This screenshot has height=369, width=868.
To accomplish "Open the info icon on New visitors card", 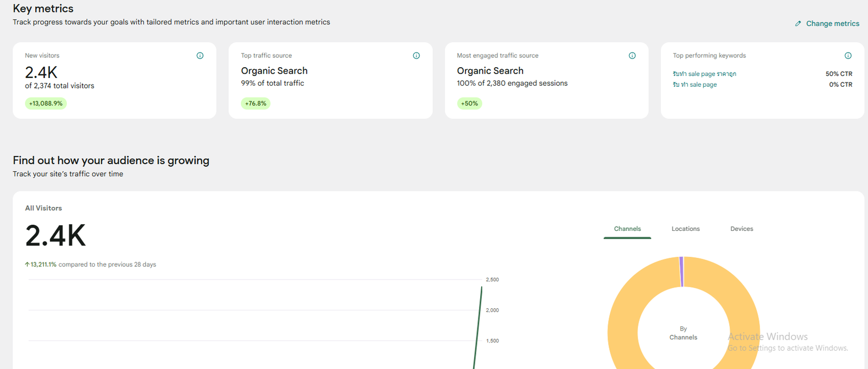I will [x=200, y=55].
